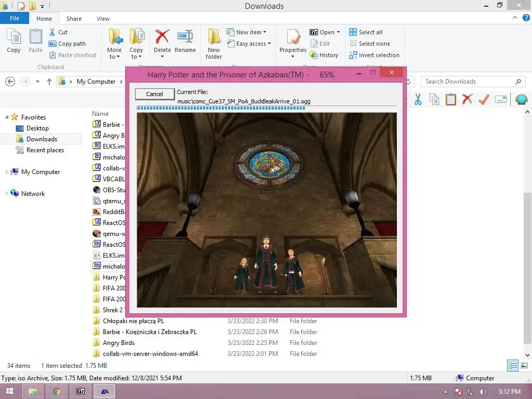
Task: Switch to the details view icon in status bar
Action: pyautogui.click(x=513, y=365)
